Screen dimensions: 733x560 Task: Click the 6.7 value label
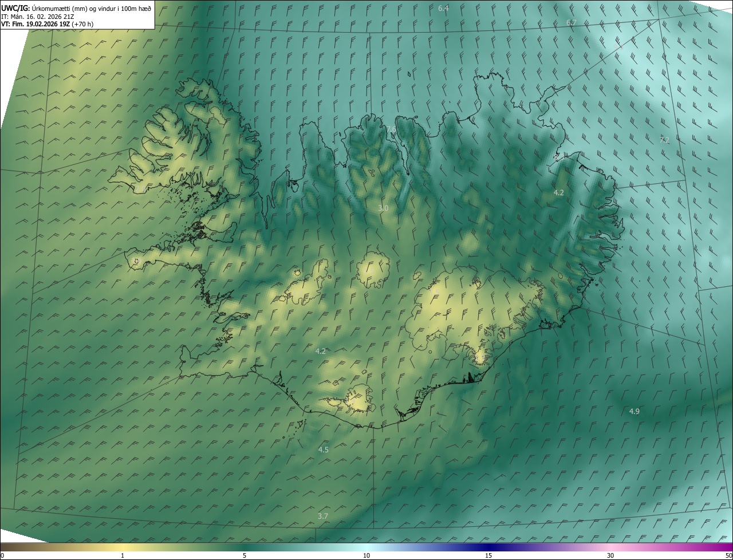[571, 22]
